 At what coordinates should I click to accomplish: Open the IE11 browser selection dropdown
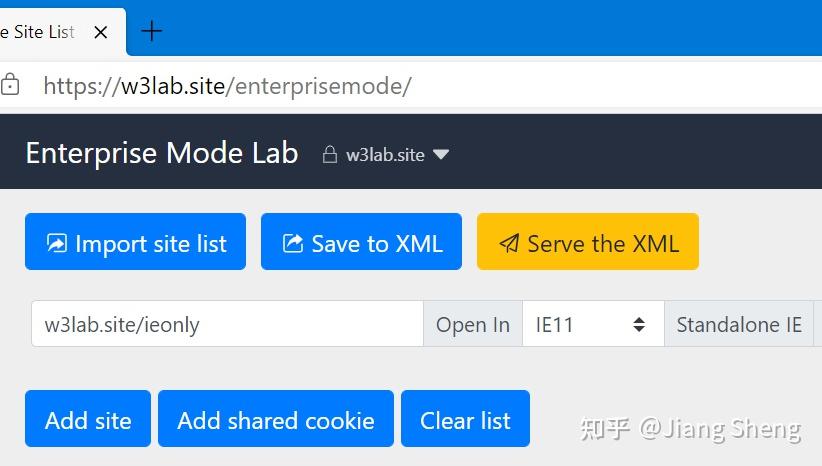click(x=592, y=324)
